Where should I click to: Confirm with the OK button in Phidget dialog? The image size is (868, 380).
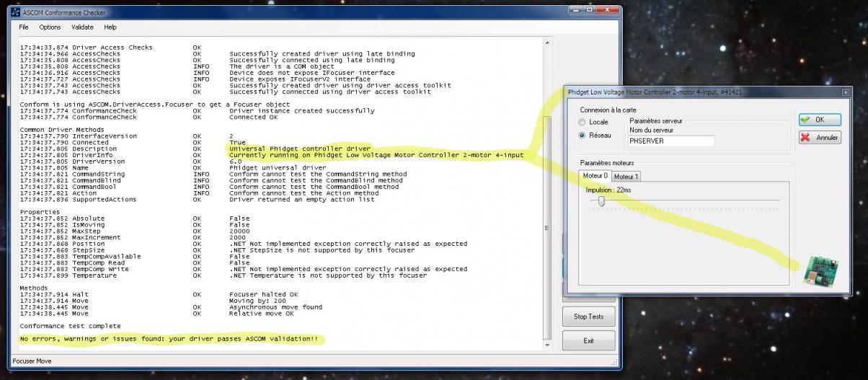tap(819, 120)
